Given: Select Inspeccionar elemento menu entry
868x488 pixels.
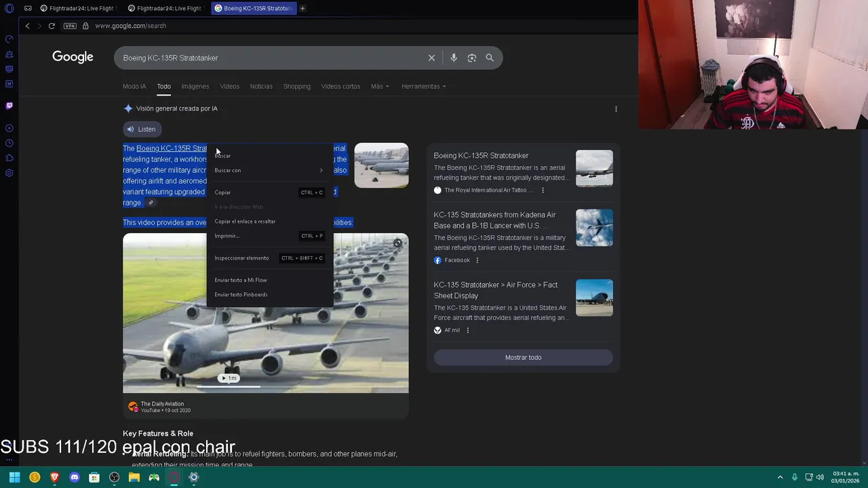Looking at the screenshot, I should pos(269,258).
